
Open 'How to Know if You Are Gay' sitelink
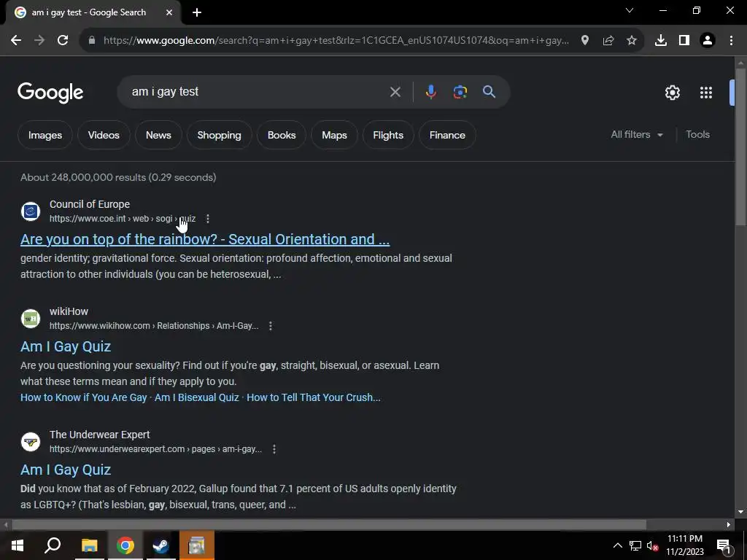(x=84, y=397)
